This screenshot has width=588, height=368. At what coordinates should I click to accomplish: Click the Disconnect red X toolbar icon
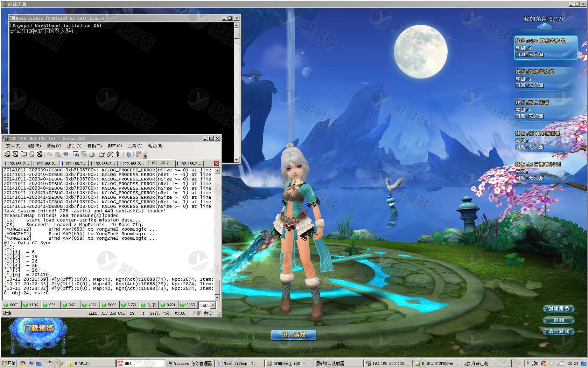[x=40, y=154]
